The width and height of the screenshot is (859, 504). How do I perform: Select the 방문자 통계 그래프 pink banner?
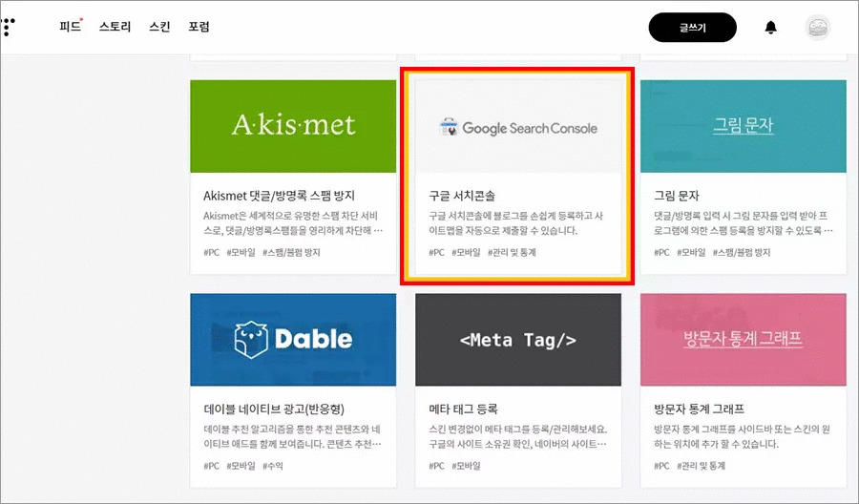(x=744, y=340)
